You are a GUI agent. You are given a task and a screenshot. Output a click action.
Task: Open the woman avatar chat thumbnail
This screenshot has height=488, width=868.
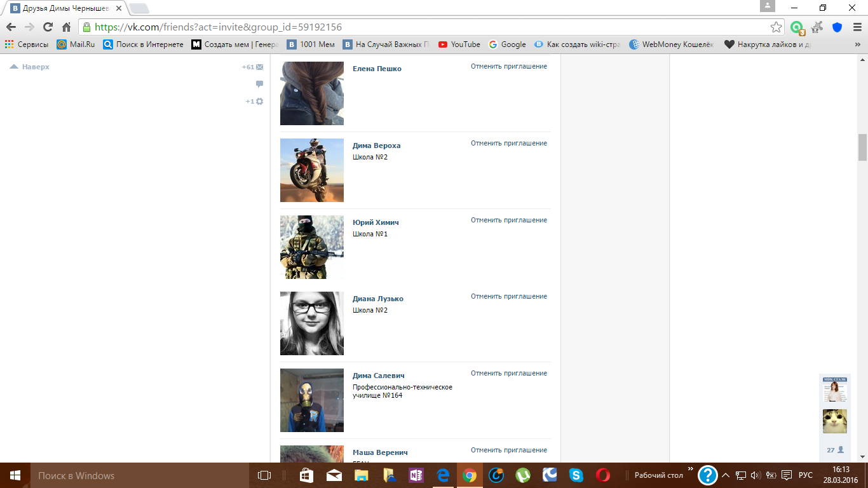coord(835,390)
